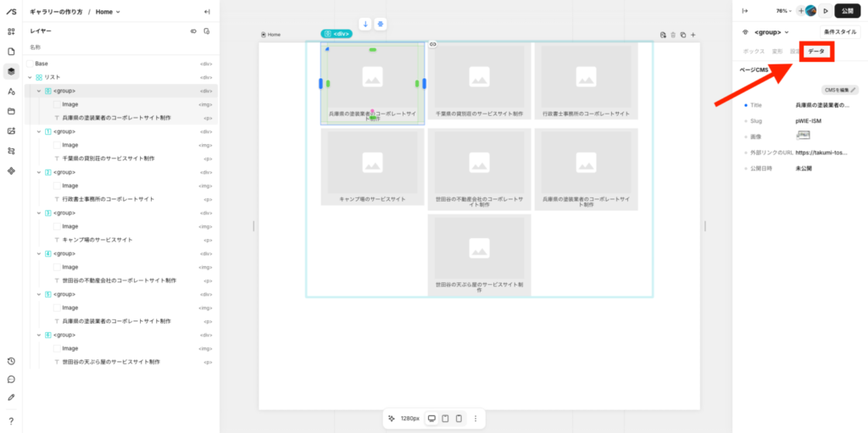Open the Add elements panel in sidebar
The height and width of the screenshot is (433, 868).
pos(11,31)
